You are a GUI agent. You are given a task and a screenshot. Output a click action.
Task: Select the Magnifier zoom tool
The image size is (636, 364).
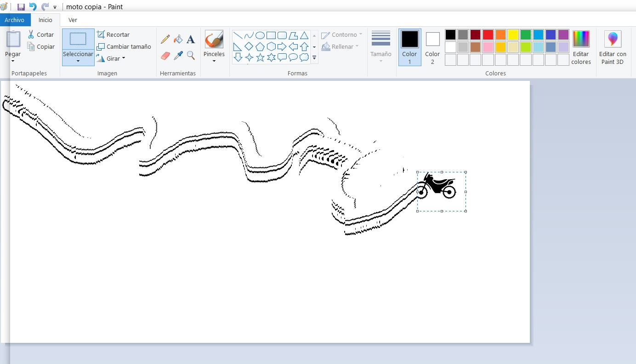[x=191, y=56]
